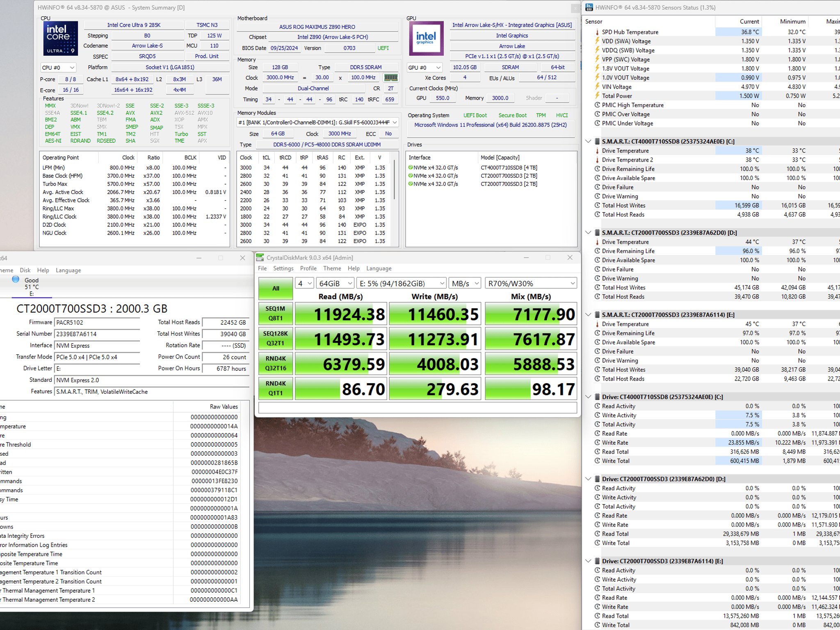
Task: Click the thermometer icon of Drive Temperature 2
Action: click(x=597, y=160)
